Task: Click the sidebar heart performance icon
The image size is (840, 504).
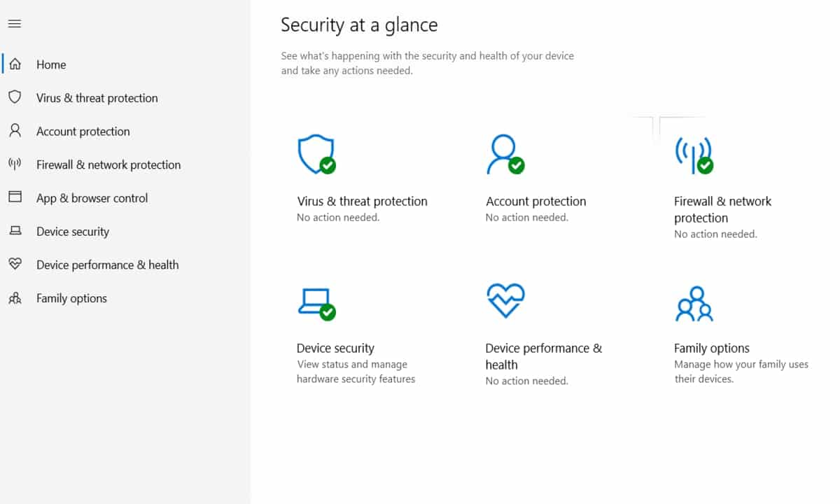Action: pos(15,265)
